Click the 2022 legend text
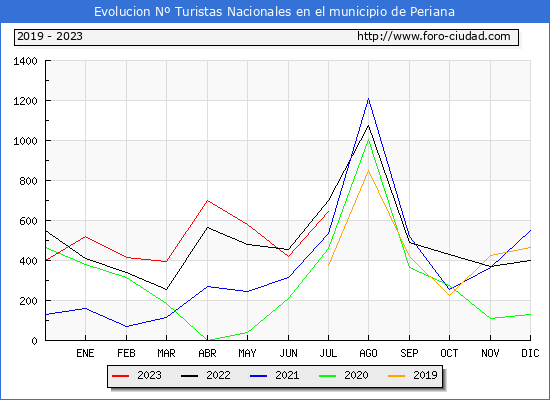 (x=218, y=375)
